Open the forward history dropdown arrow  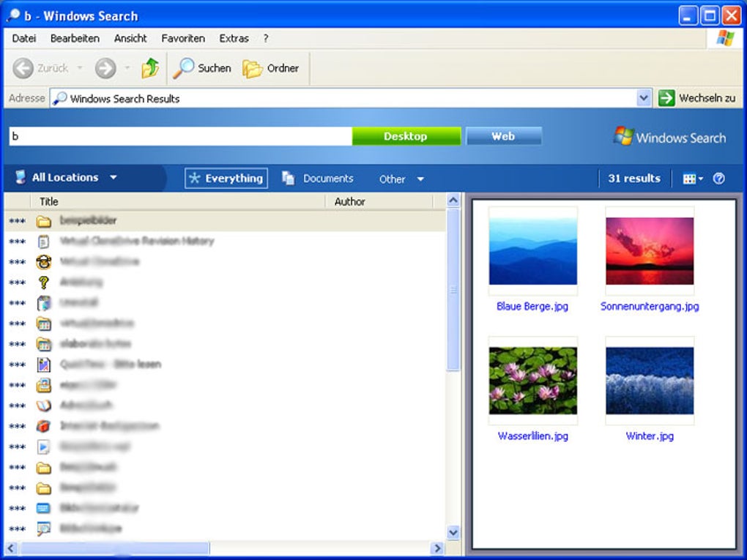click(x=127, y=68)
